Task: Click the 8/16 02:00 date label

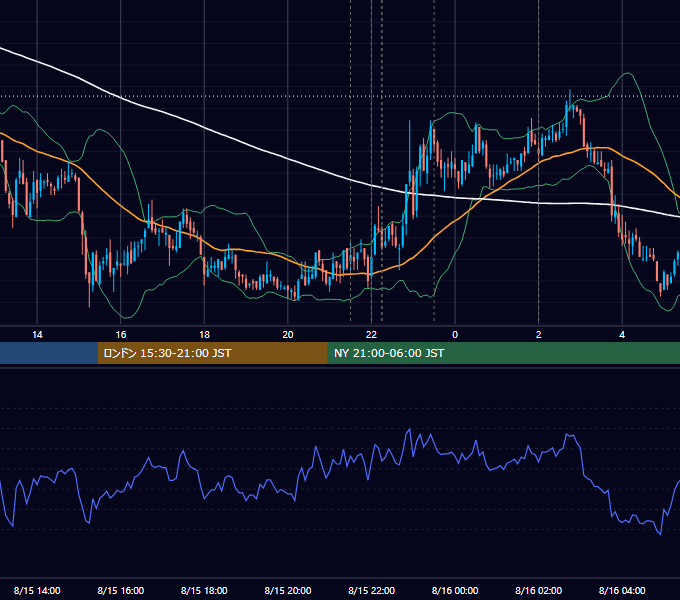Action: 539,590
